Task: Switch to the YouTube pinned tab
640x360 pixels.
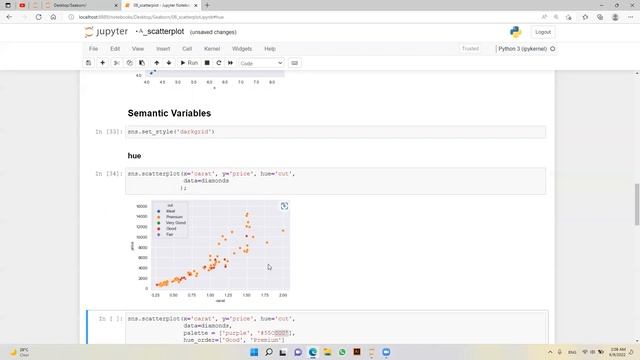Action: 22,5
